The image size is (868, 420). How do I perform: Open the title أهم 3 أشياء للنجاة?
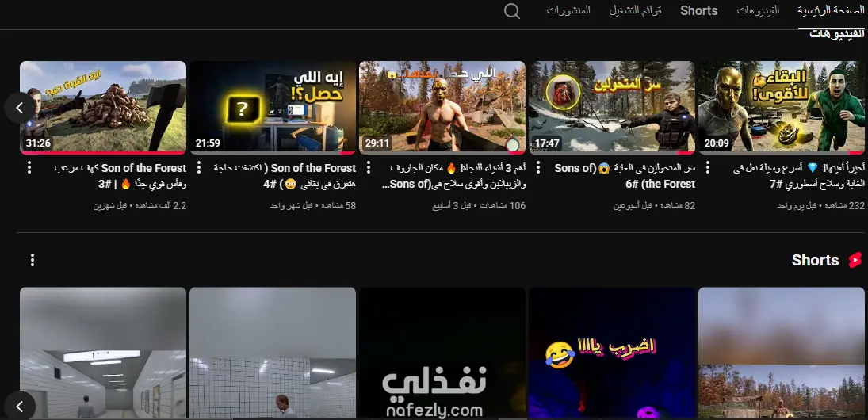(x=454, y=176)
